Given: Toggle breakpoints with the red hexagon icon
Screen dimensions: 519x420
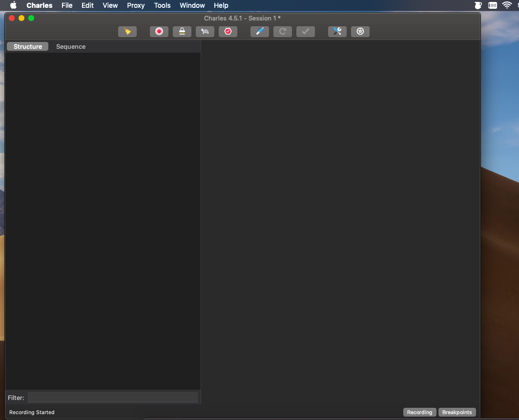Looking at the screenshot, I should [x=228, y=31].
